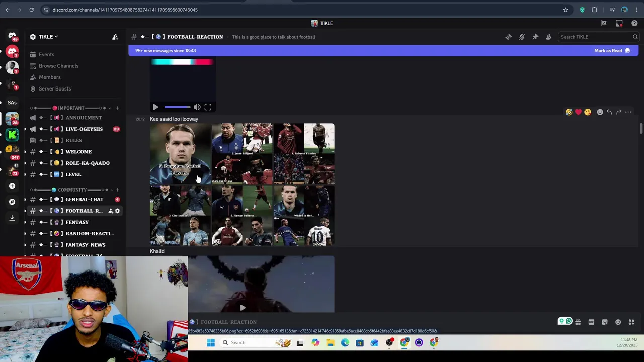React with laughing emoji on message

pos(569,112)
